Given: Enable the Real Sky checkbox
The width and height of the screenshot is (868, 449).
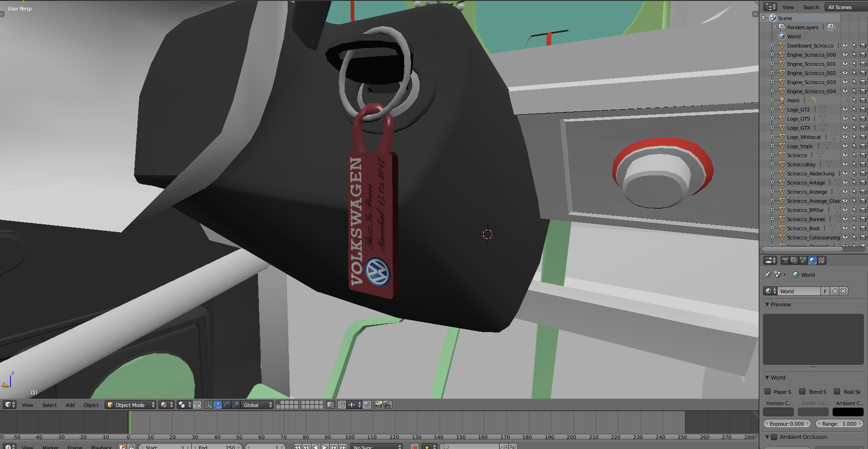Looking at the screenshot, I should tap(837, 391).
